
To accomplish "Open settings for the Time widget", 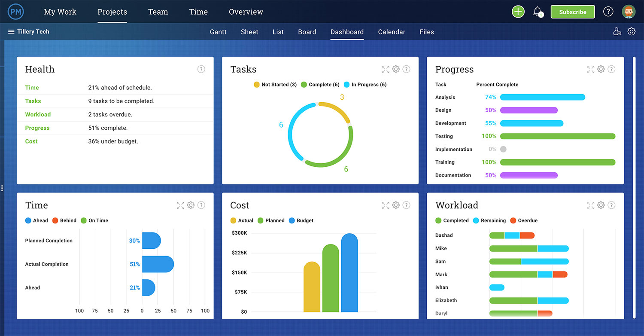I will [x=191, y=205].
